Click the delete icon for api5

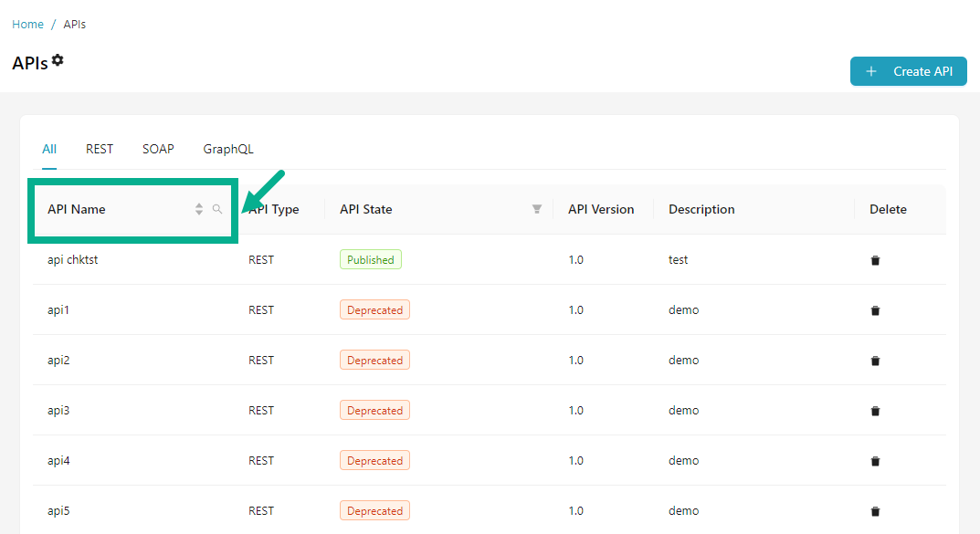coord(875,511)
